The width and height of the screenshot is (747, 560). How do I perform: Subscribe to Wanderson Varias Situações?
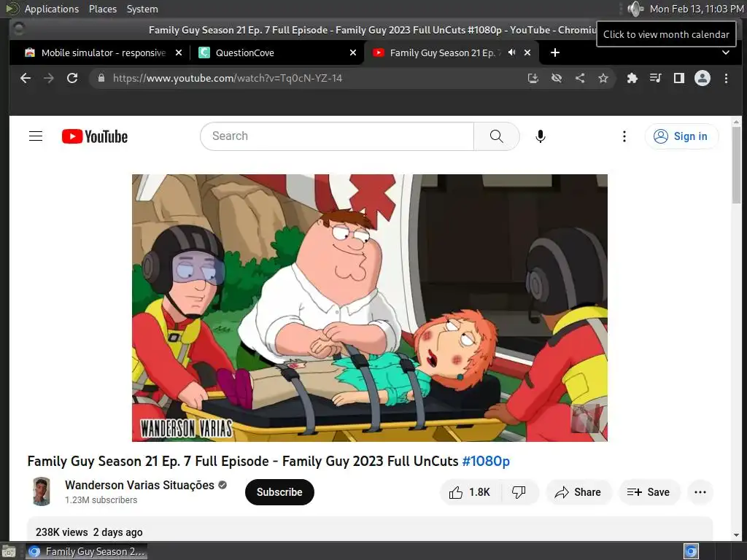[x=279, y=492]
